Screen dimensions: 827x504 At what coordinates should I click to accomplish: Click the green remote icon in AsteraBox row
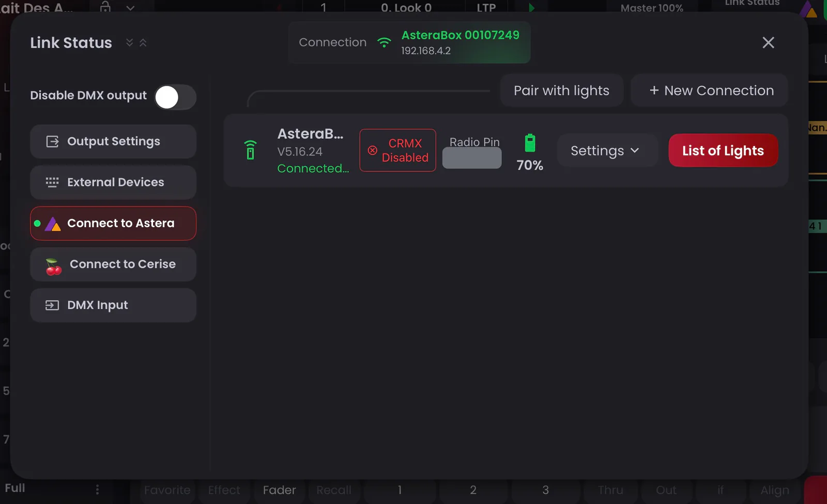(250, 150)
